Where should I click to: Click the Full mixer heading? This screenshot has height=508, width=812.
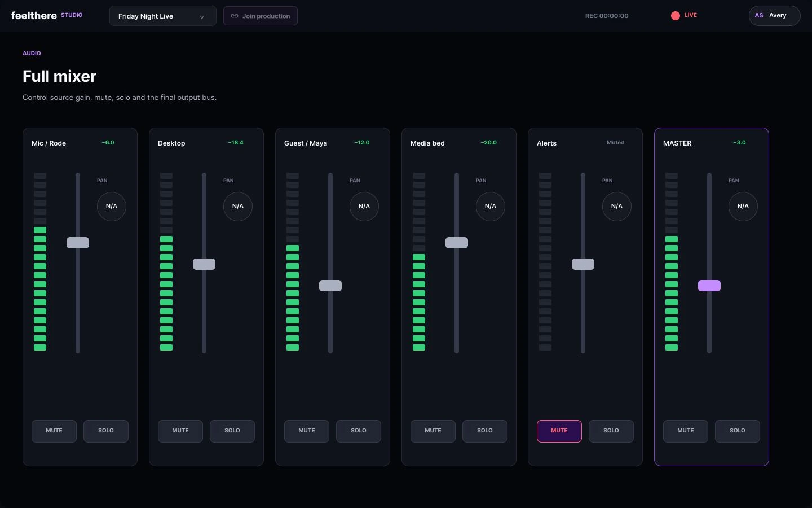click(x=60, y=76)
